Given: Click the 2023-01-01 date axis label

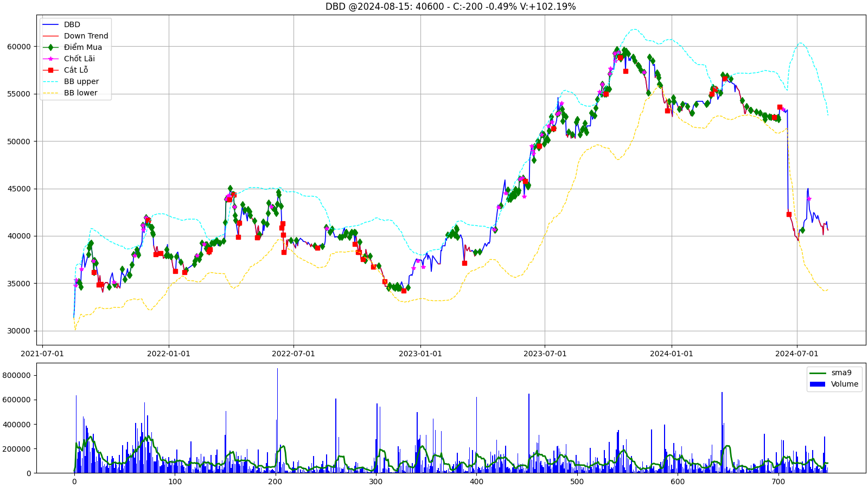Looking at the screenshot, I should [420, 354].
